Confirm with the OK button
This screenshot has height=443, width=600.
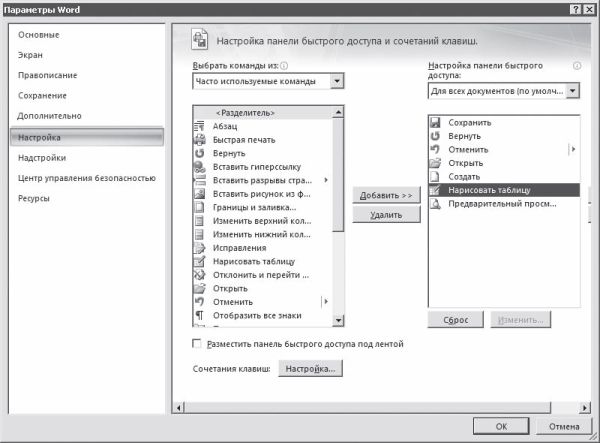pos(501,426)
